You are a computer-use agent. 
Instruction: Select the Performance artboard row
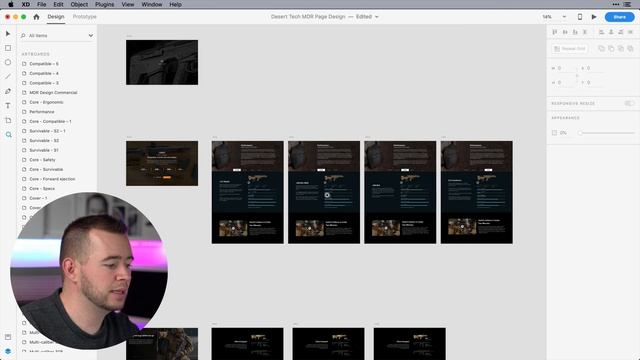click(x=57, y=112)
